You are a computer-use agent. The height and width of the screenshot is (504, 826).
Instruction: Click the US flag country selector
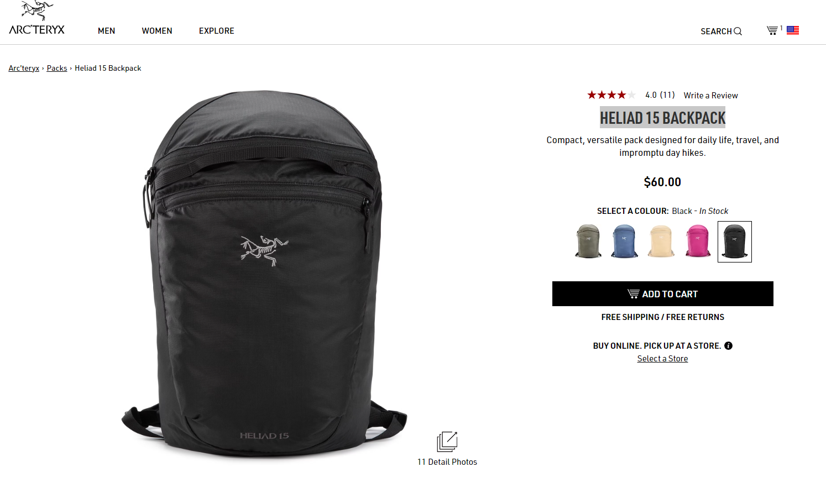coord(793,30)
